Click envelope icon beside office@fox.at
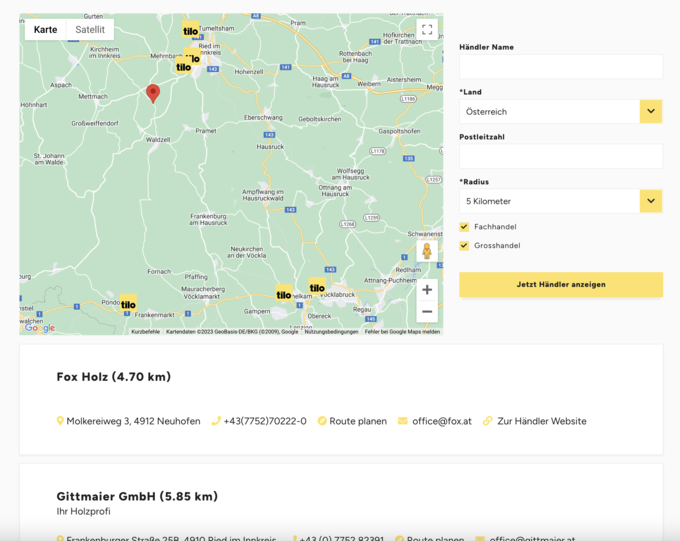680x541 pixels. (403, 421)
